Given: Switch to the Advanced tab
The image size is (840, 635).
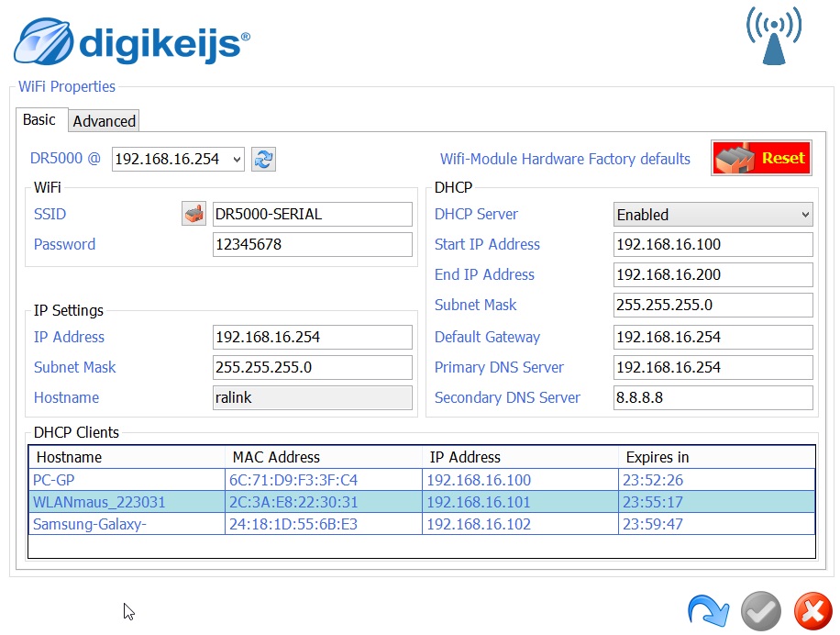Looking at the screenshot, I should click(x=104, y=121).
